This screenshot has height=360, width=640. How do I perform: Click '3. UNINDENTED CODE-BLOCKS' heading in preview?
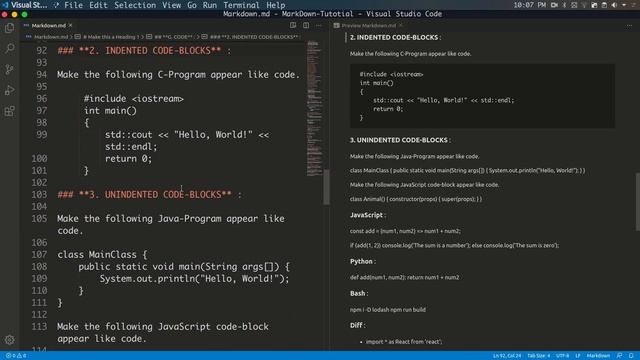pyautogui.click(x=399, y=140)
